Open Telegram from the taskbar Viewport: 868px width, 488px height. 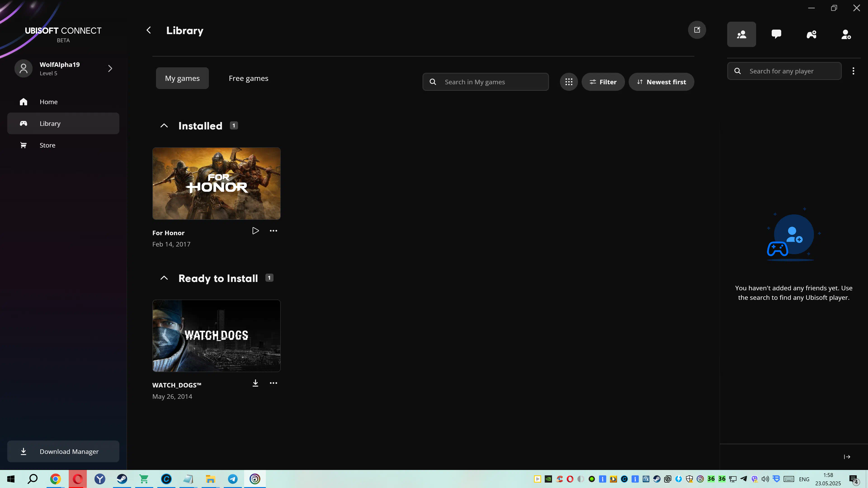pos(233,479)
